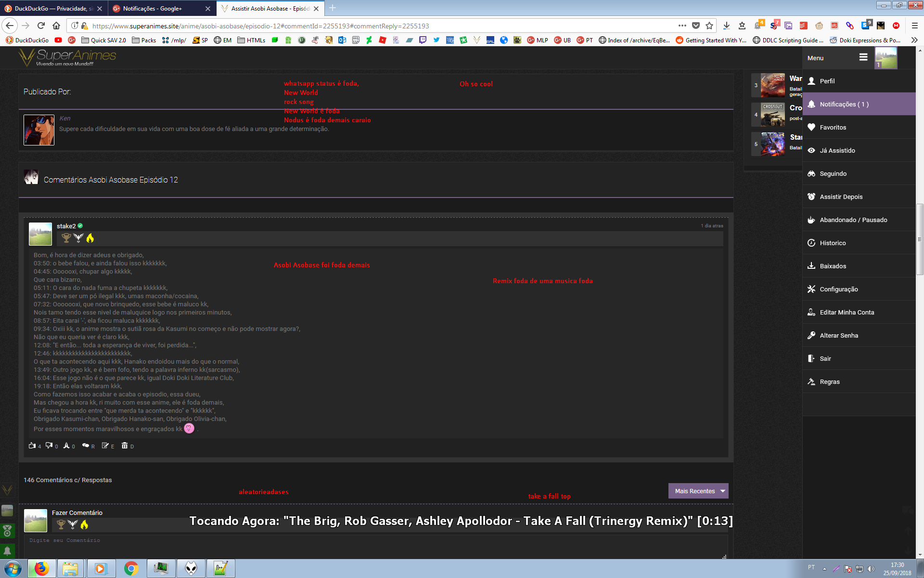Toggle the hamburger Menu sidebar

(863, 57)
